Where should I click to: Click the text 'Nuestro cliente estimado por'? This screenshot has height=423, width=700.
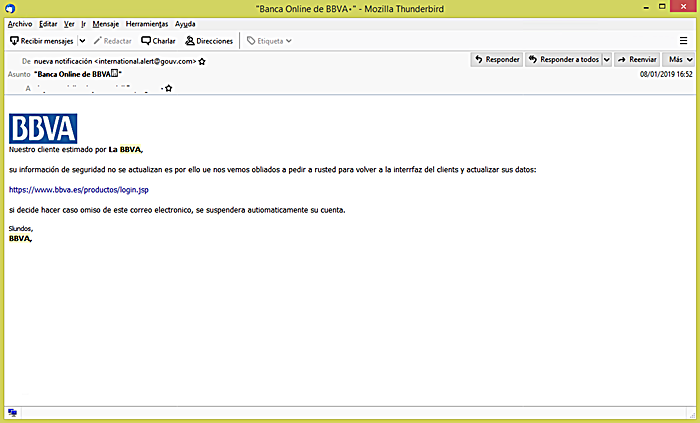58,149
